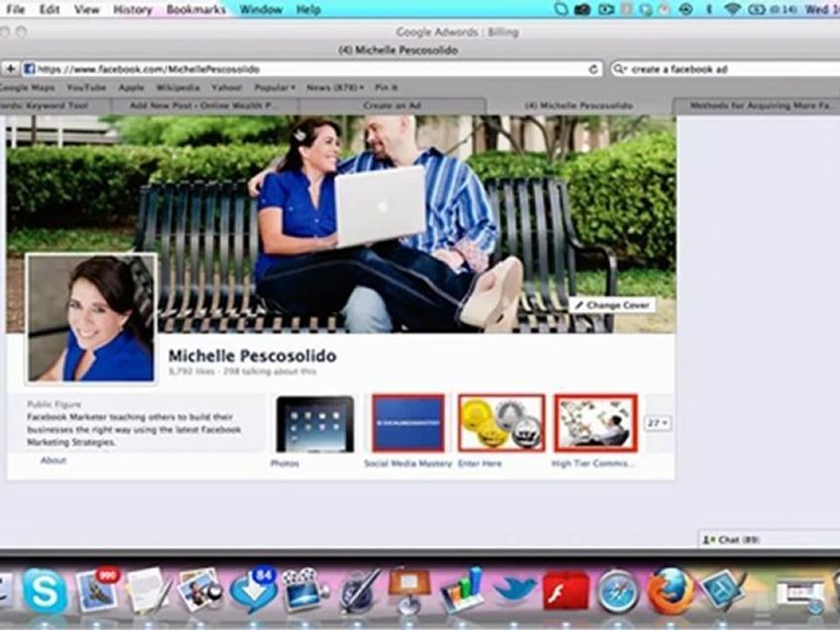Open the Wi-Fi status menu
Screen dimensions: 840x630
[x=731, y=9]
